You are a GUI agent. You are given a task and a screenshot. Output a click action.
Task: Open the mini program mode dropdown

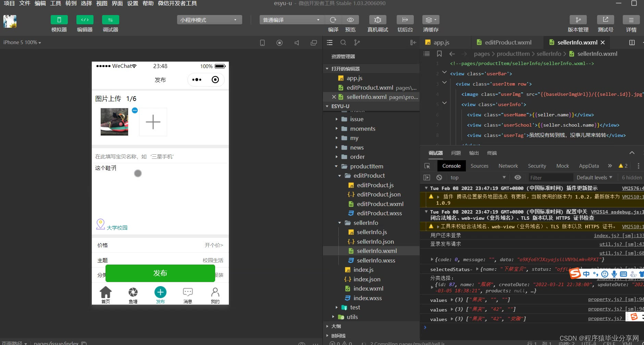[209, 20]
